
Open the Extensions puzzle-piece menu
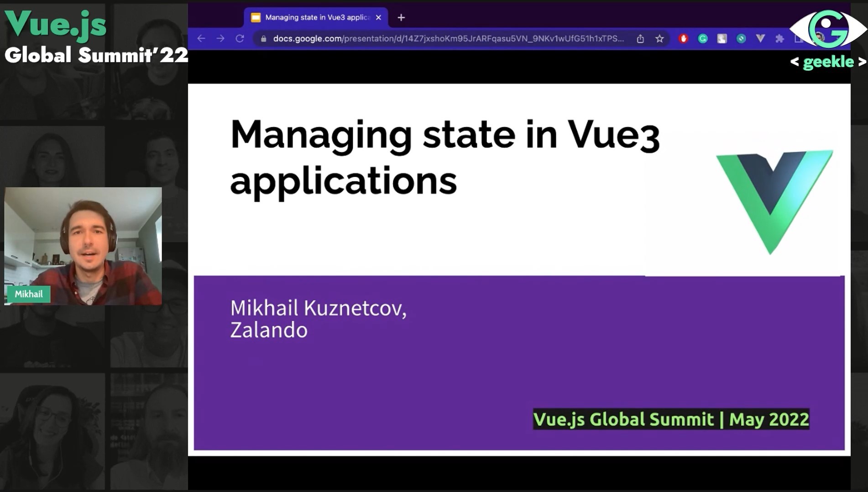779,39
